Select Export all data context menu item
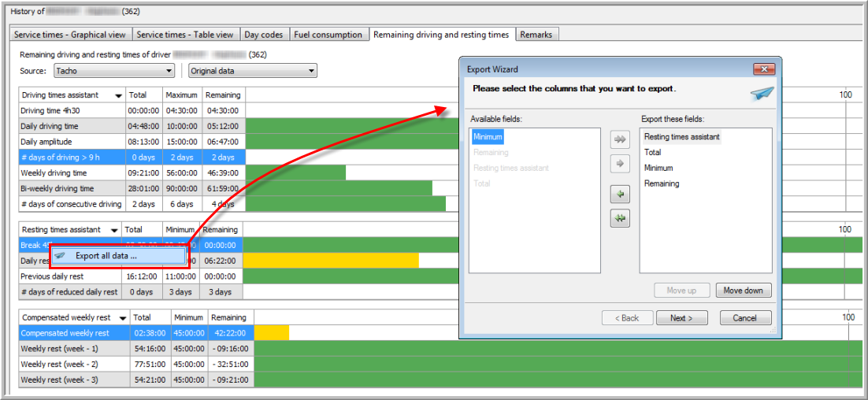The image size is (868, 400). [106, 256]
